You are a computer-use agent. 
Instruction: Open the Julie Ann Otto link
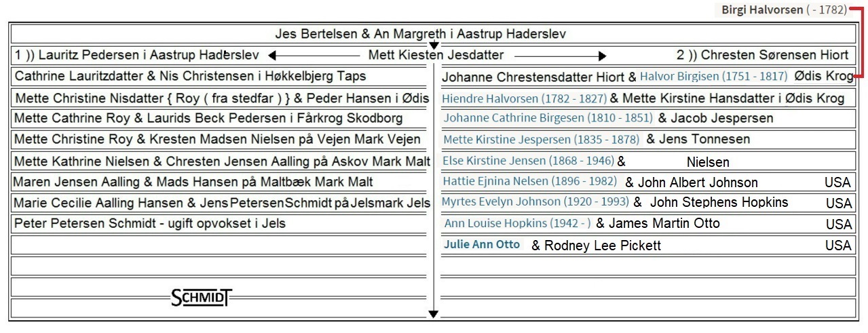[x=482, y=244]
